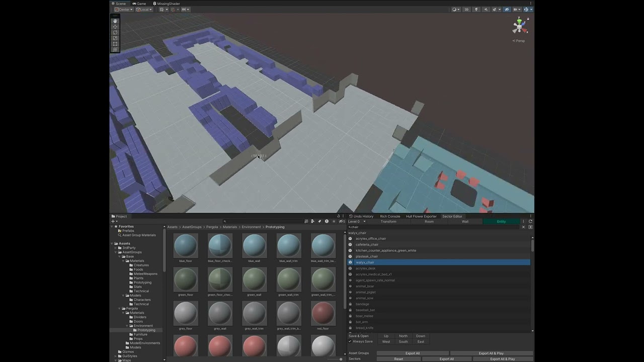Click the chair search field in Sector Editor

434,227
